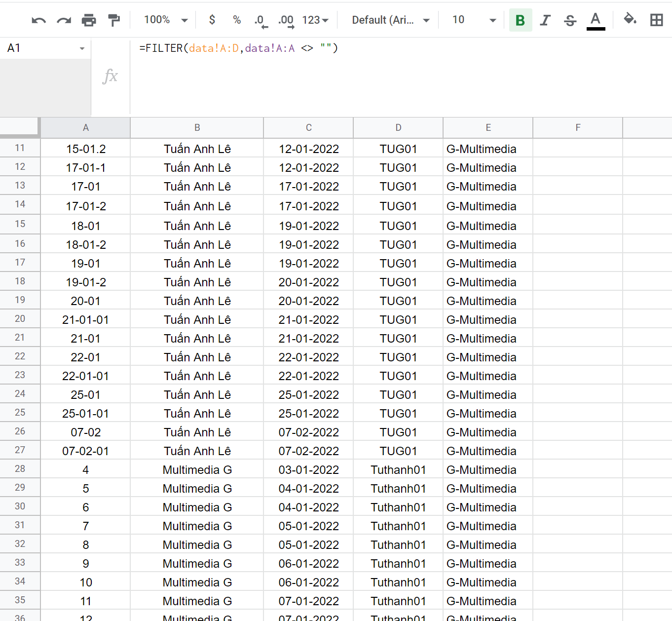Viewport: 672px width, 621px height.
Task: Open the font size 10 dropdown
Action: [x=474, y=20]
